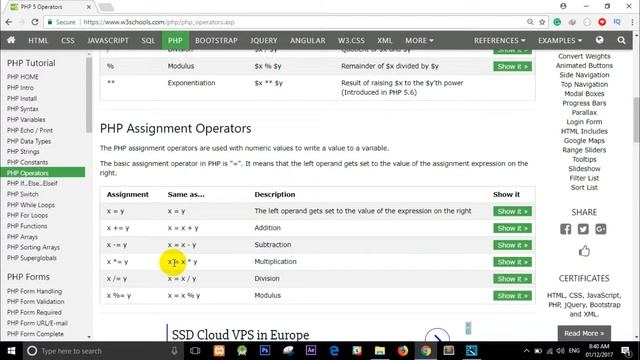Open PHP While Loops sidebar link
The height and width of the screenshot is (360, 640).
click(31, 205)
